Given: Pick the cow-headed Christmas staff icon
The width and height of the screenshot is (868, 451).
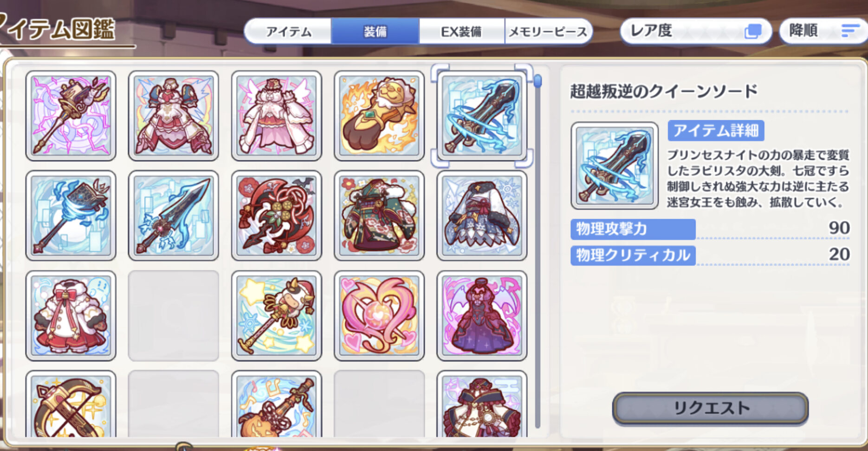Looking at the screenshot, I should point(276,316).
